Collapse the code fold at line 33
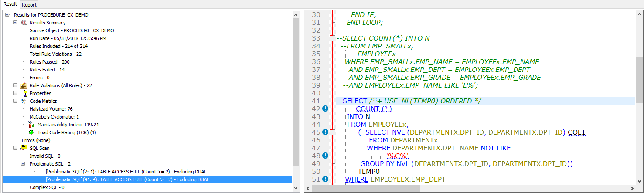The height and width of the screenshot is (193, 644). pyautogui.click(x=332, y=38)
